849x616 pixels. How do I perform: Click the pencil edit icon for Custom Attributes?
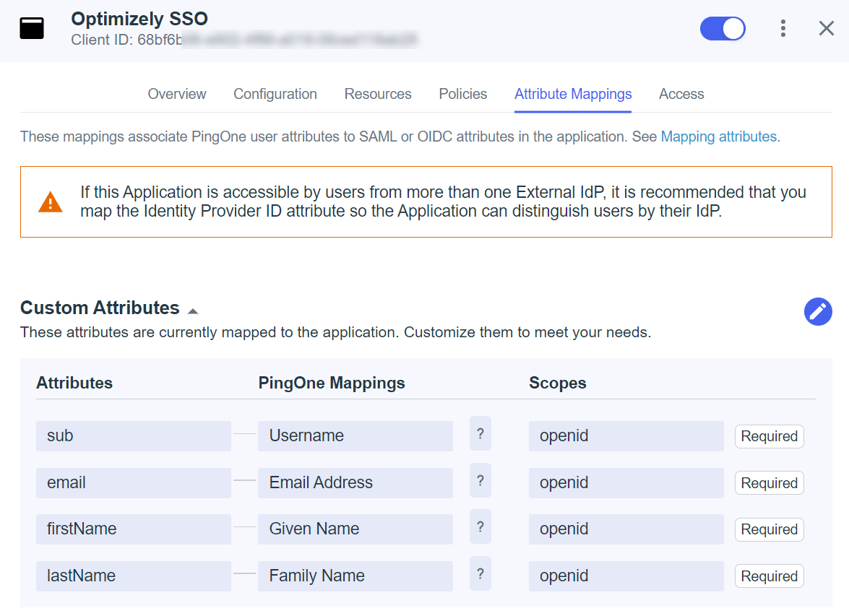818,311
